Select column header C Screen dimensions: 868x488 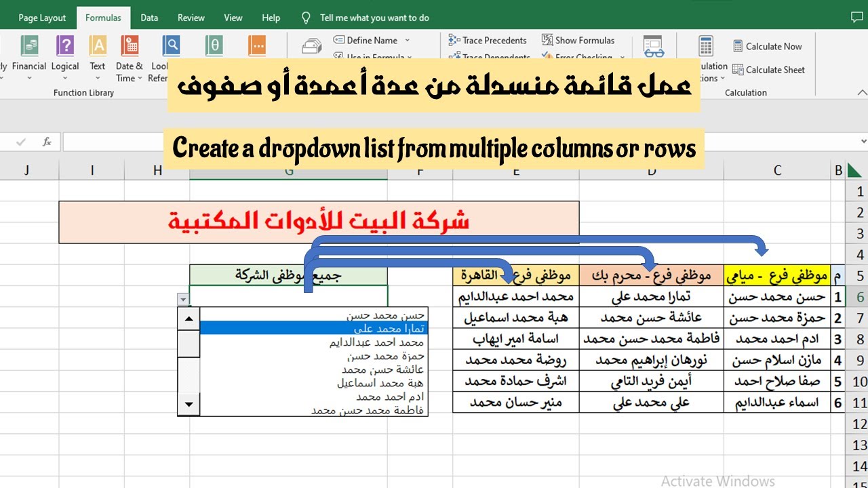[777, 170]
